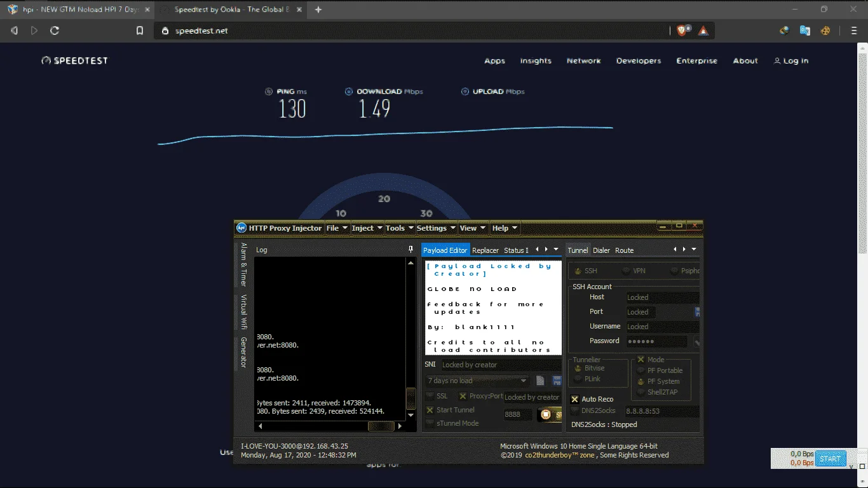Viewport: 868px width, 488px height.
Task: Open the tab list dropdown of the Payload Editor panel
Action: pyautogui.click(x=556, y=250)
